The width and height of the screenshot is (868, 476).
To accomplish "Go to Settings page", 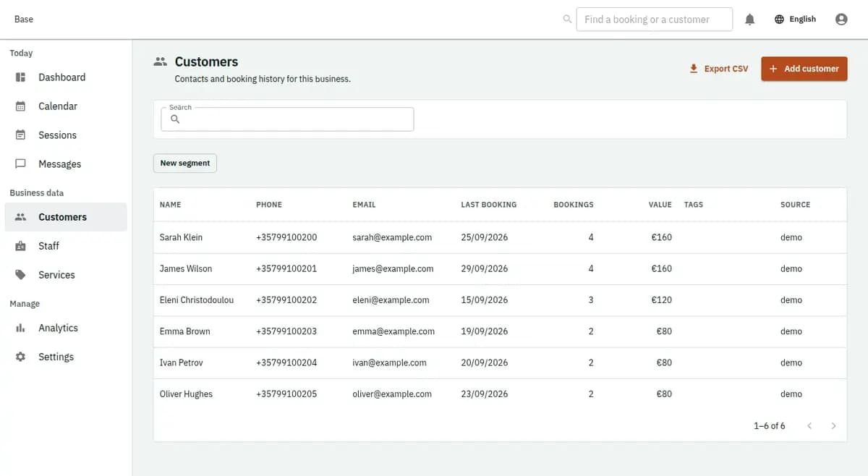I will [66, 357].
